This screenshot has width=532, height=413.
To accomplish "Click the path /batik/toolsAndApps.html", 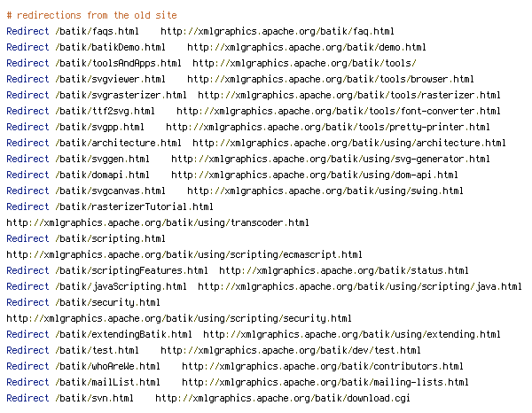I will click(x=118, y=63).
